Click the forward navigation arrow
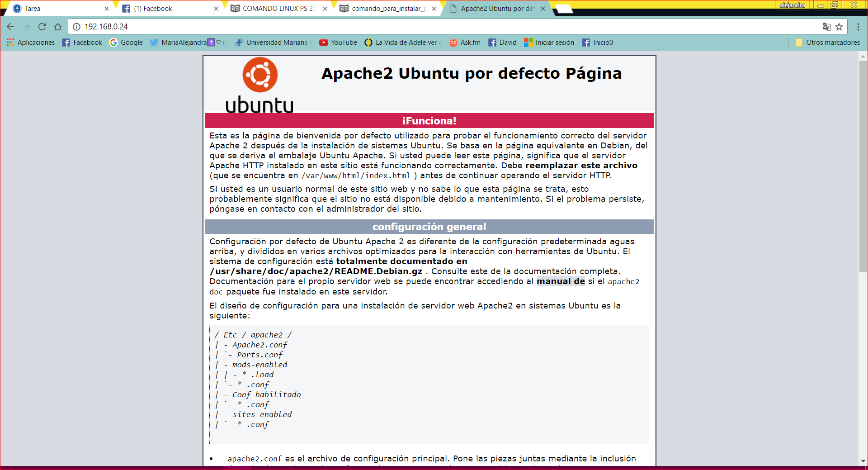Image resolution: width=868 pixels, height=470 pixels. pyautogui.click(x=26, y=27)
